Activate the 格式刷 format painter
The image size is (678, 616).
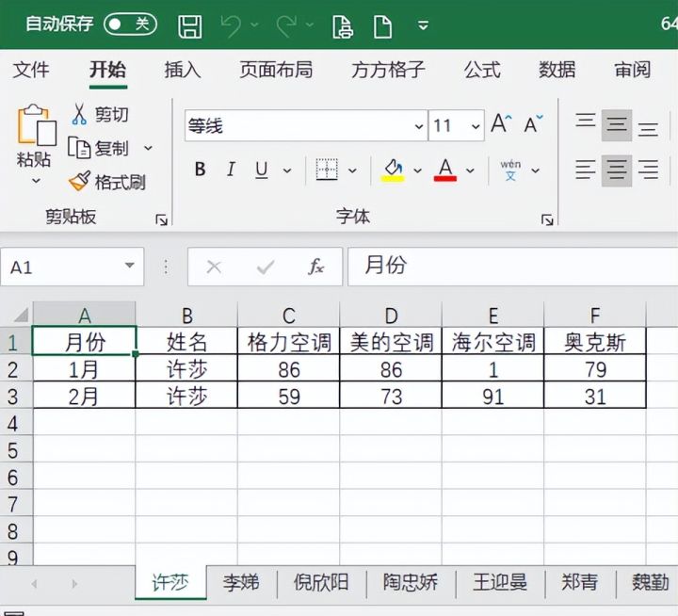(x=106, y=182)
